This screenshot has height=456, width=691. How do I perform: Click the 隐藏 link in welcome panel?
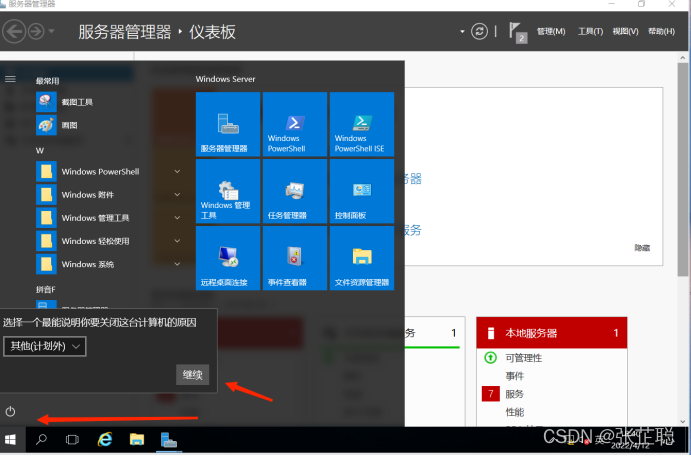(x=642, y=248)
